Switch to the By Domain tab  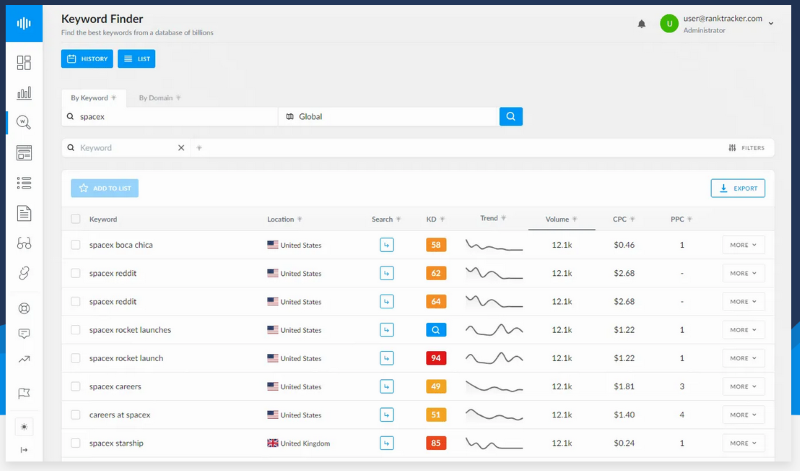tap(160, 97)
